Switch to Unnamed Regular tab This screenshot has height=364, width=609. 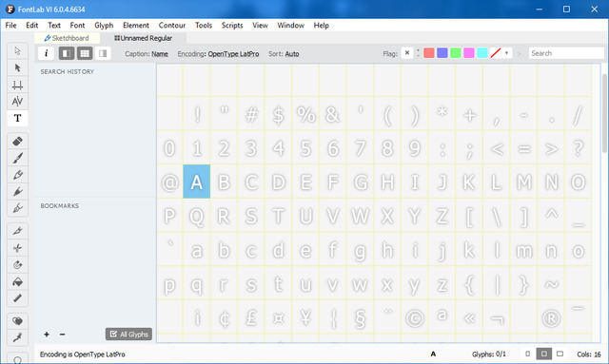pos(144,38)
